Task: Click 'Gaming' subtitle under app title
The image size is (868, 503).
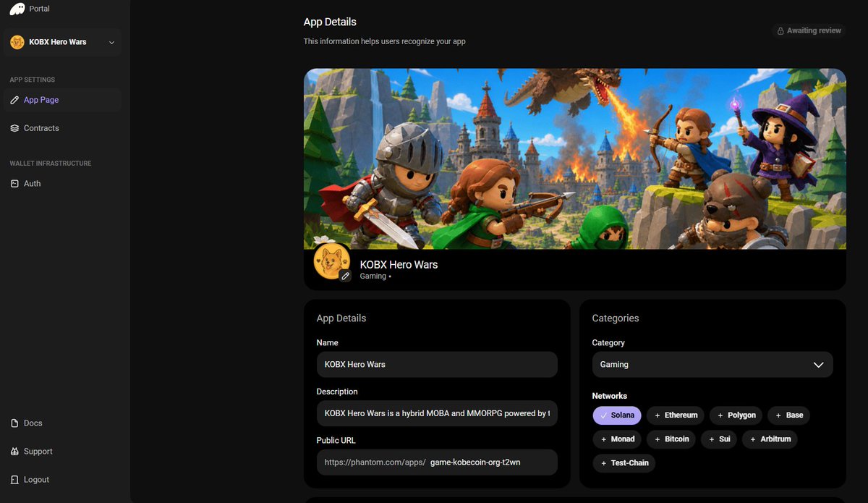Action: point(373,276)
